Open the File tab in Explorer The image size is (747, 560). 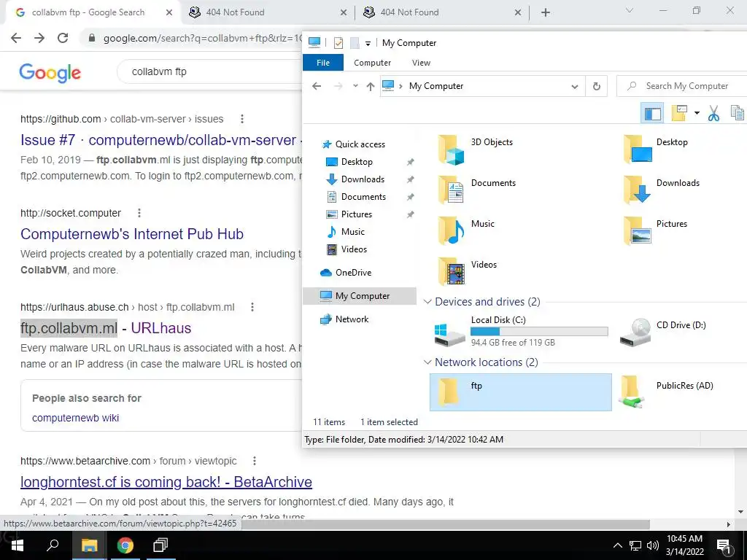tap(323, 63)
